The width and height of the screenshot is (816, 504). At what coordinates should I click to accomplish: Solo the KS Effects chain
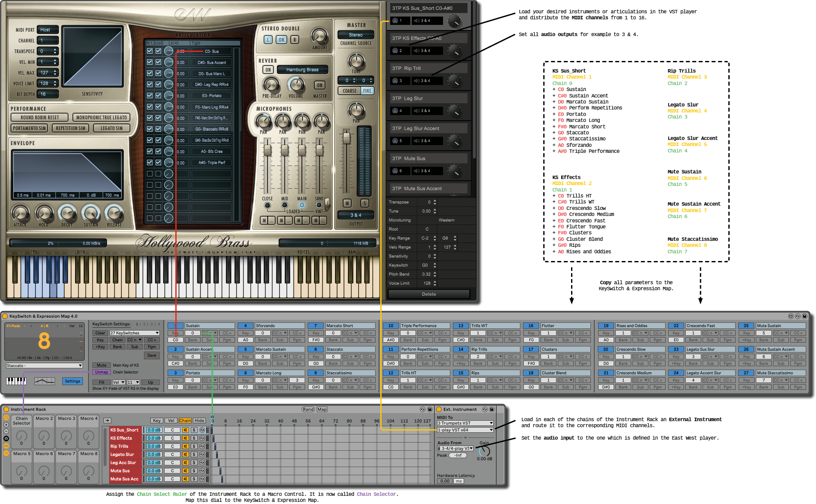coord(194,438)
